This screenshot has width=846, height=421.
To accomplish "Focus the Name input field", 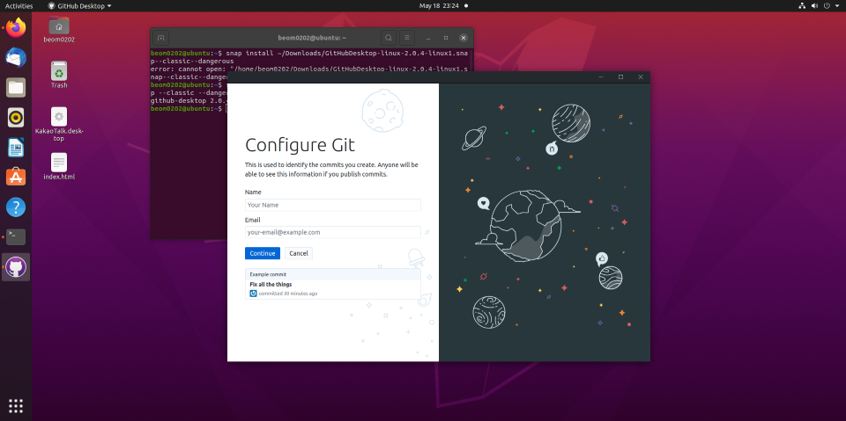I will click(332, 205).
